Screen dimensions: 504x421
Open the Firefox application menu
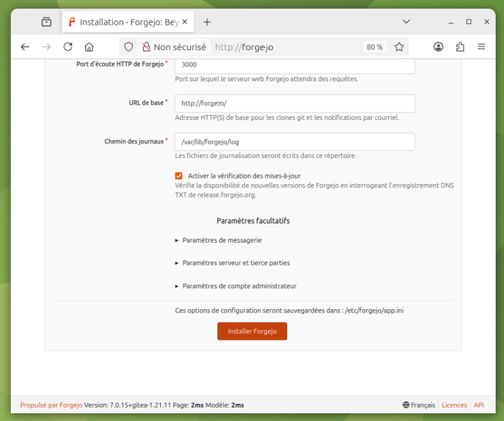[481, 47]
